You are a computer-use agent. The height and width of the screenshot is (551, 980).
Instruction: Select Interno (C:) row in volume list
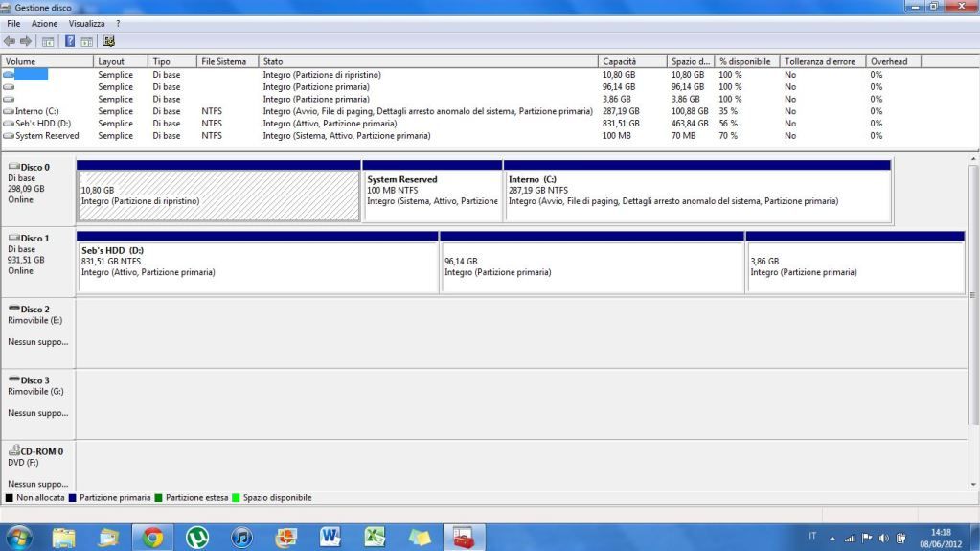[x=36, y=111]
